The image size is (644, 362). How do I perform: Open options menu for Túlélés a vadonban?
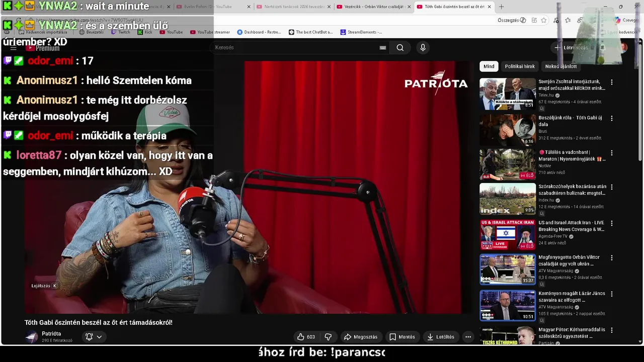tap(612, 153)
